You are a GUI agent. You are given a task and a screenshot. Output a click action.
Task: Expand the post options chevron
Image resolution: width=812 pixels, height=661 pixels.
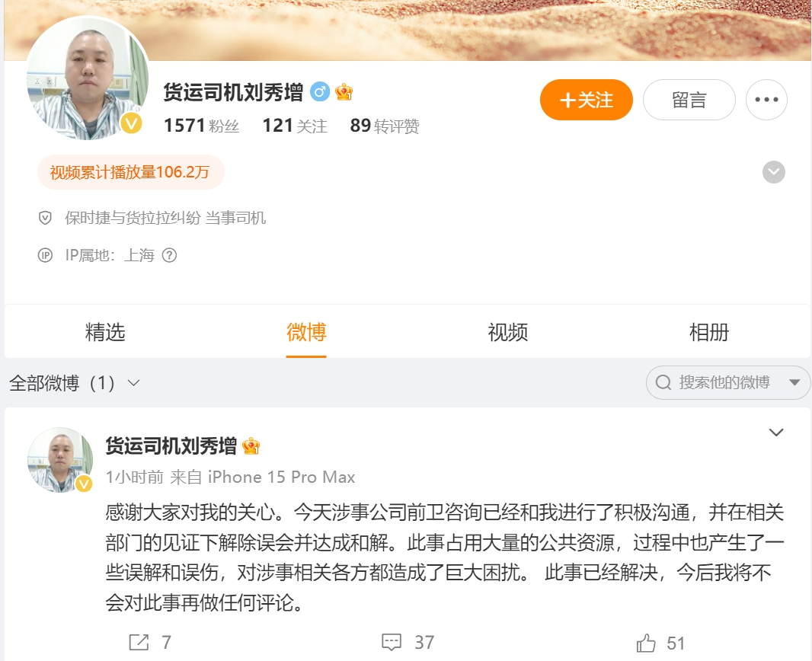[x=775, y=433]
